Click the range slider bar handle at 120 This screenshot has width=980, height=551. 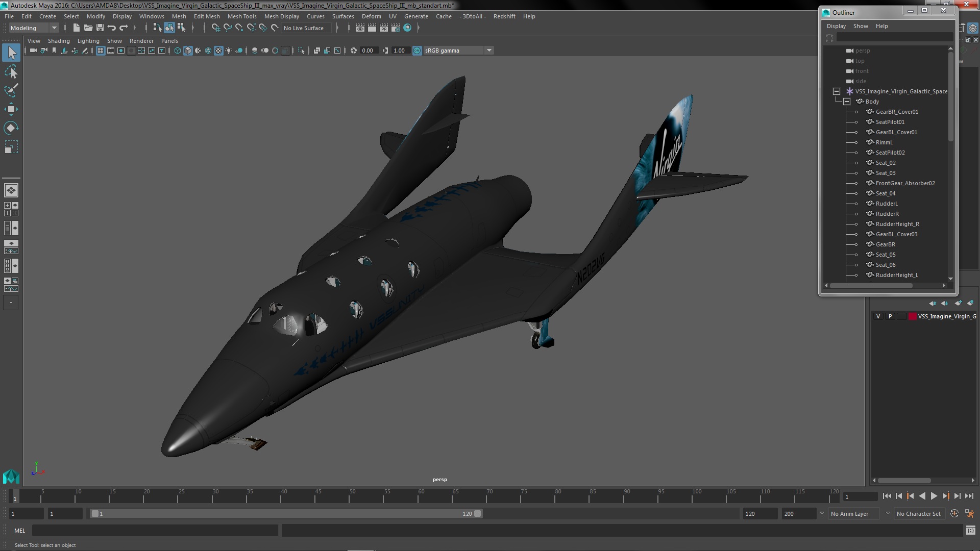click(477, 514)
